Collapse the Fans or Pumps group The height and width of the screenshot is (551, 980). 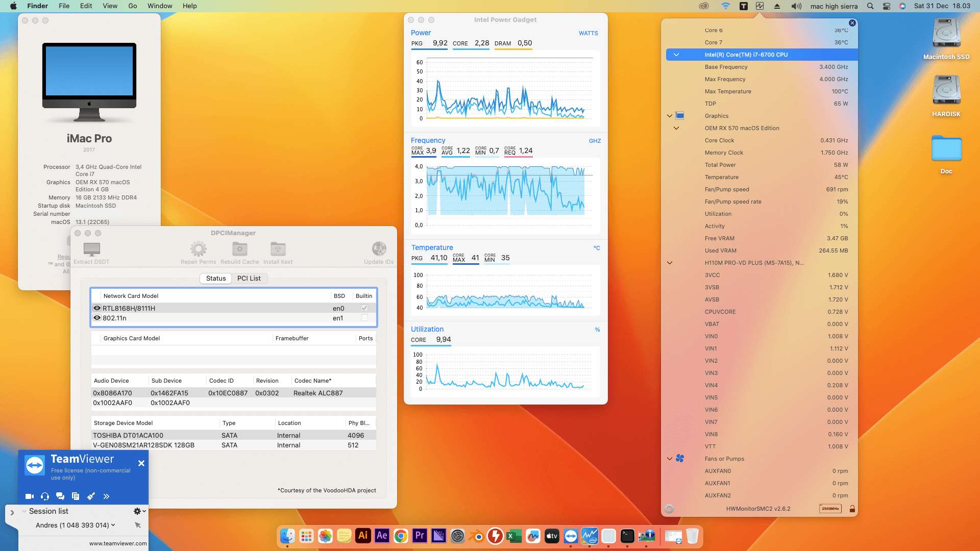(x=670, y=459)
